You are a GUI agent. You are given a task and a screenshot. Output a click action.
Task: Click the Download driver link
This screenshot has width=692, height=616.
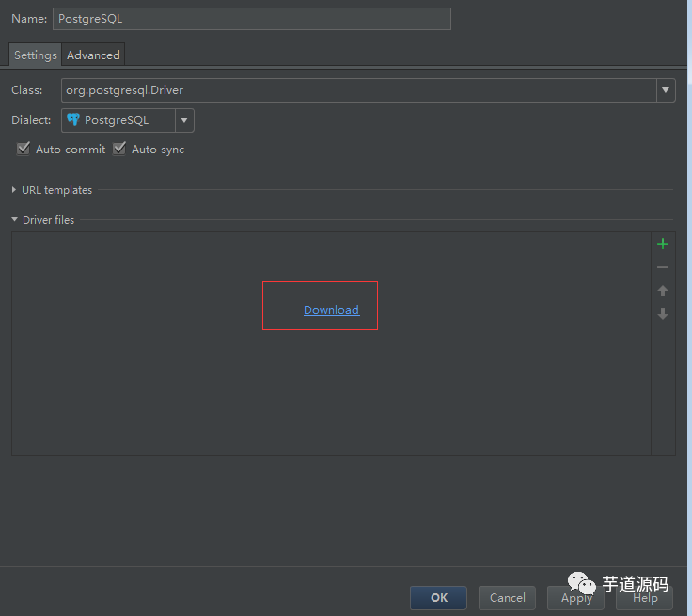(332, 310)
